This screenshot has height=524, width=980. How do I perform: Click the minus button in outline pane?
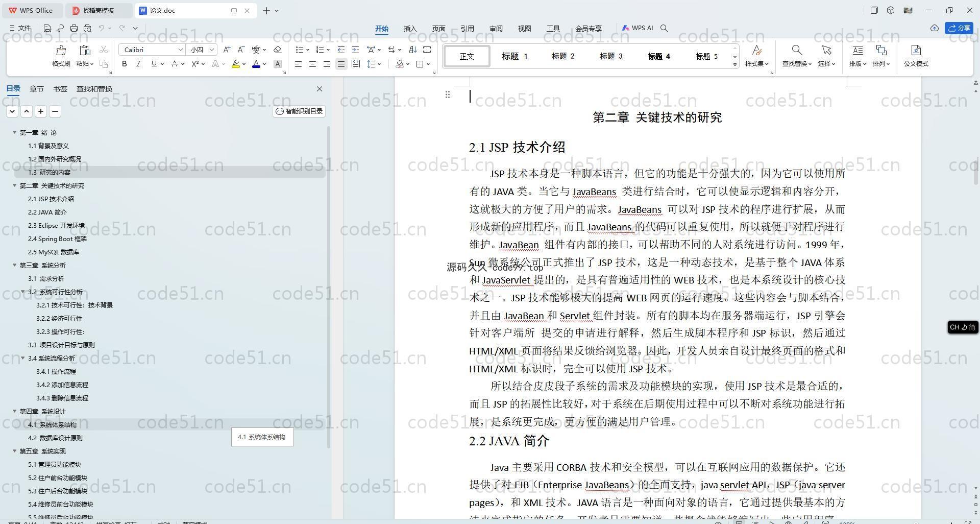tap(55, 111)
